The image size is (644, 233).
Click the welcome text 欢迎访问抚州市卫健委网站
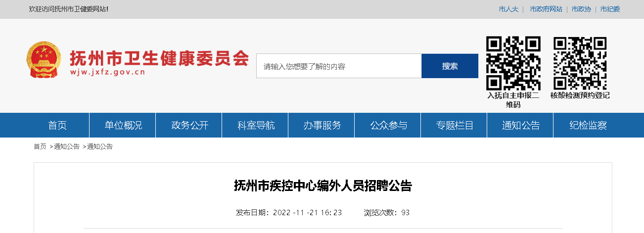(x=69, y=9)
